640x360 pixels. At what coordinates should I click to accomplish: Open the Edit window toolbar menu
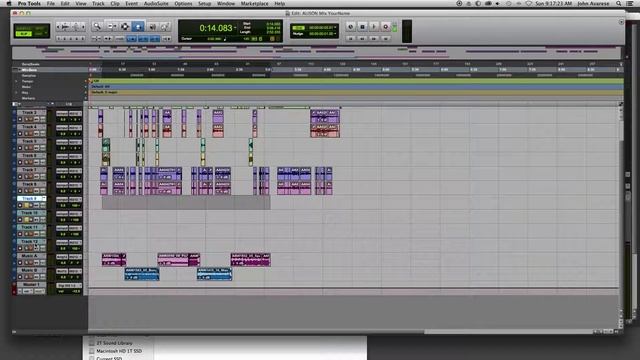[621, 22]
